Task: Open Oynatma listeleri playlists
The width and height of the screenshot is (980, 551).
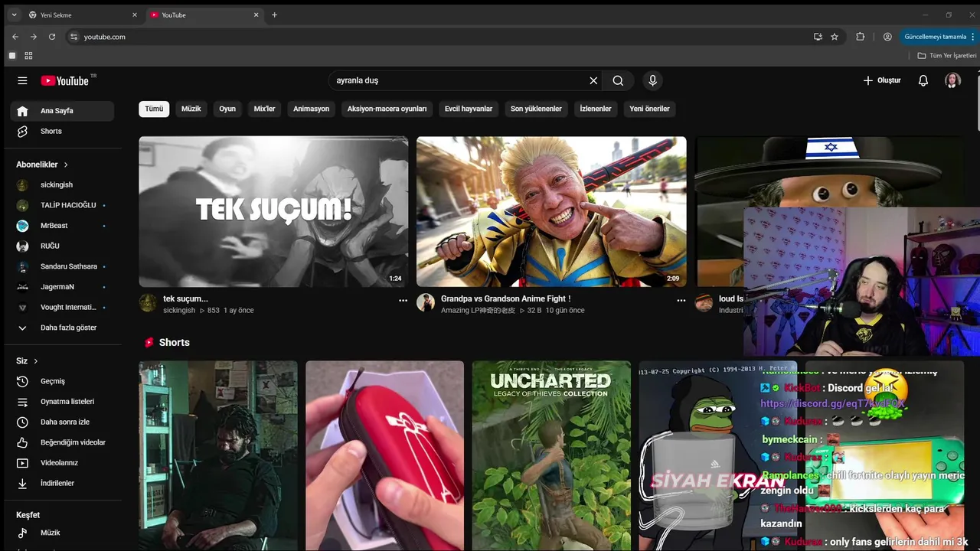Action: click(62, 402)
